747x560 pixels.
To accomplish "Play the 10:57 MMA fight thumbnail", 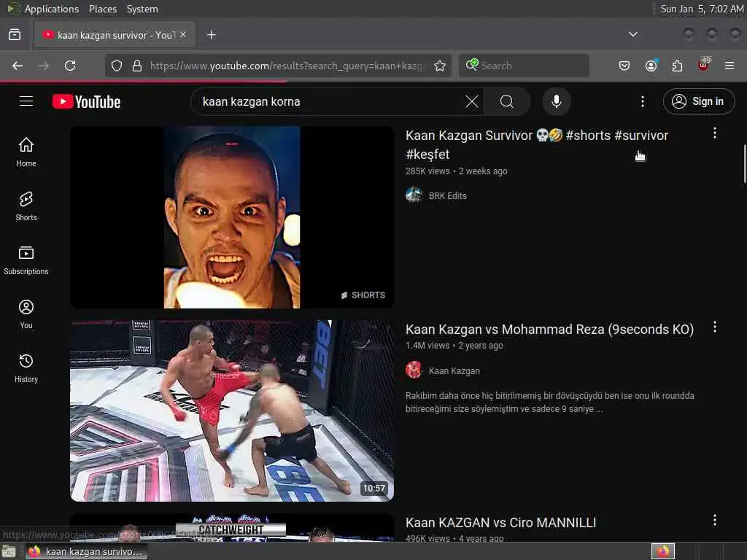I will click(x=232, y=411).
